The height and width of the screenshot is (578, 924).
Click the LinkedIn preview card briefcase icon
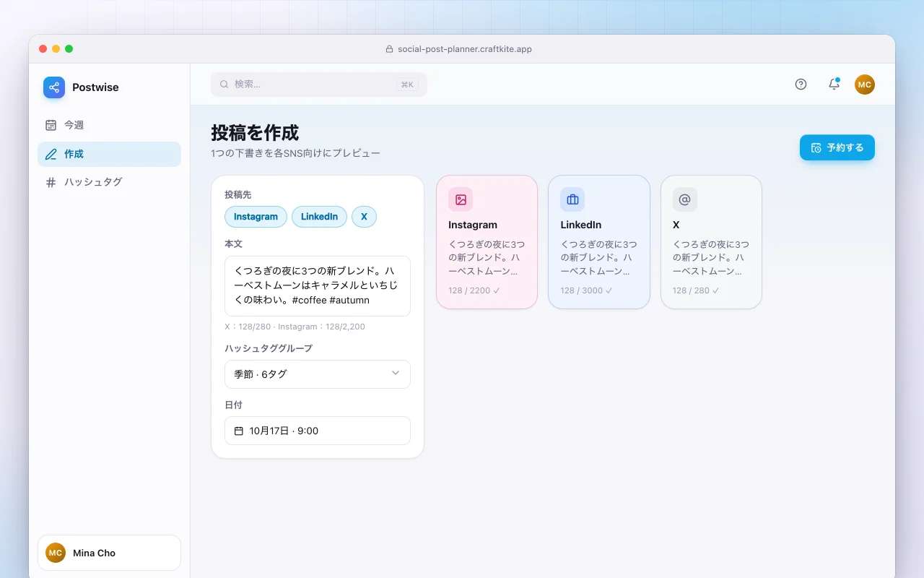pos(572,199)
